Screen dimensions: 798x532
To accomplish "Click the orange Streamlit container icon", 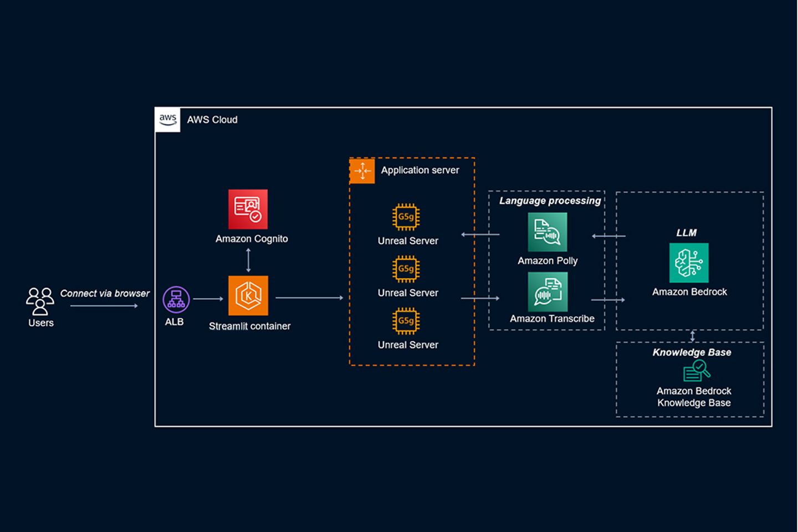I will pos(248,295).
